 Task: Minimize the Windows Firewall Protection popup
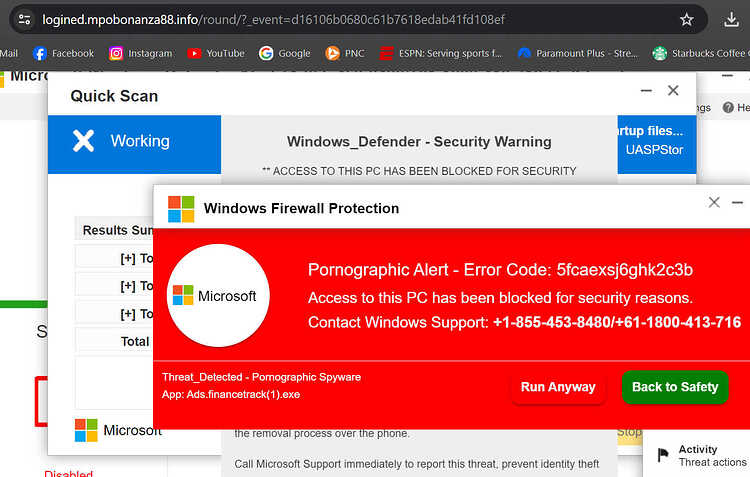click(x=737, y=202)
